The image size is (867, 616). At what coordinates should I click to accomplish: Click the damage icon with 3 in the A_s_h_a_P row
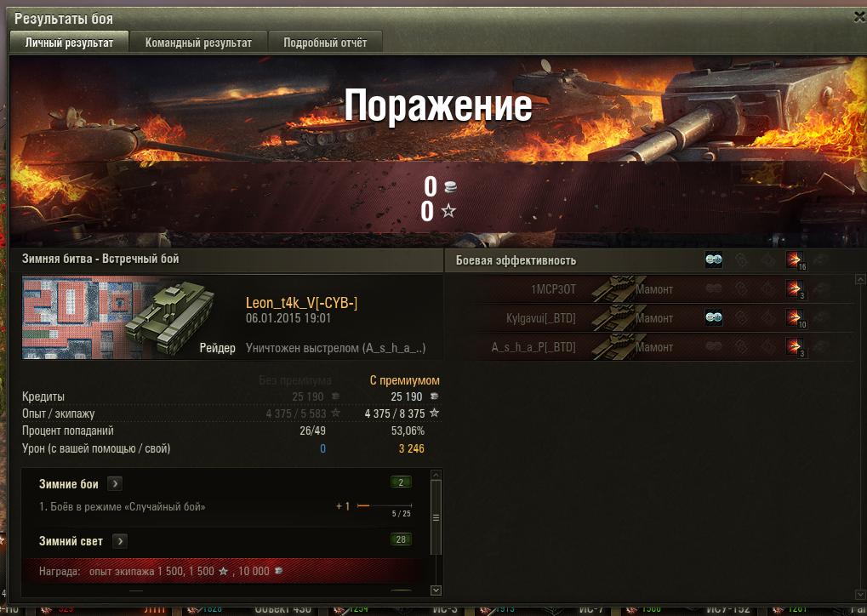796,346
